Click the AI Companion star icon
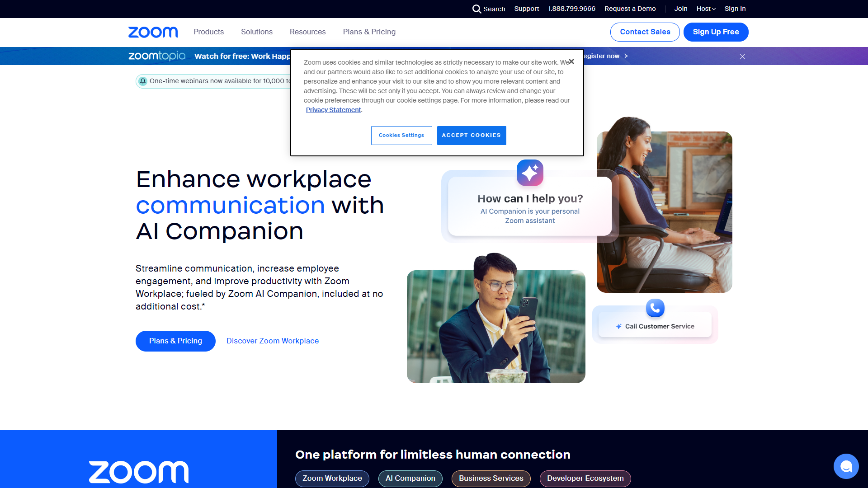The width and height of the screenshot is (868, 488). coord(529,173)
